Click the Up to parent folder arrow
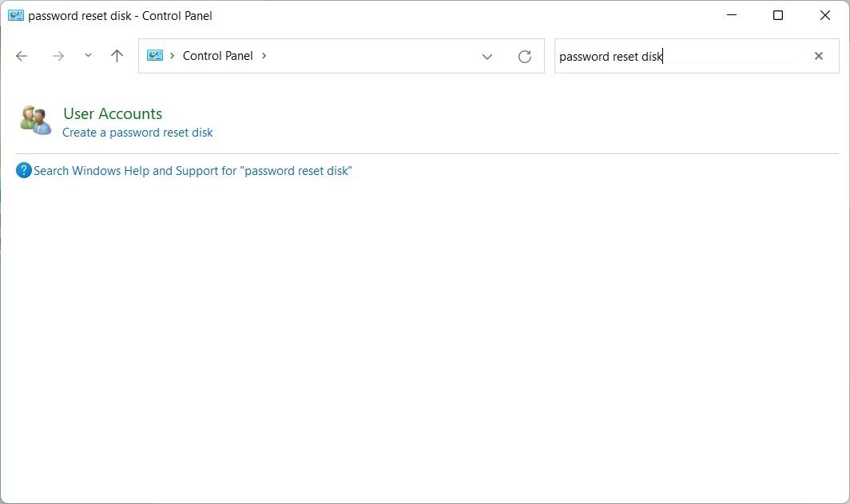The height and width of the screenshot is (504, 850). (x=117, y=56)
